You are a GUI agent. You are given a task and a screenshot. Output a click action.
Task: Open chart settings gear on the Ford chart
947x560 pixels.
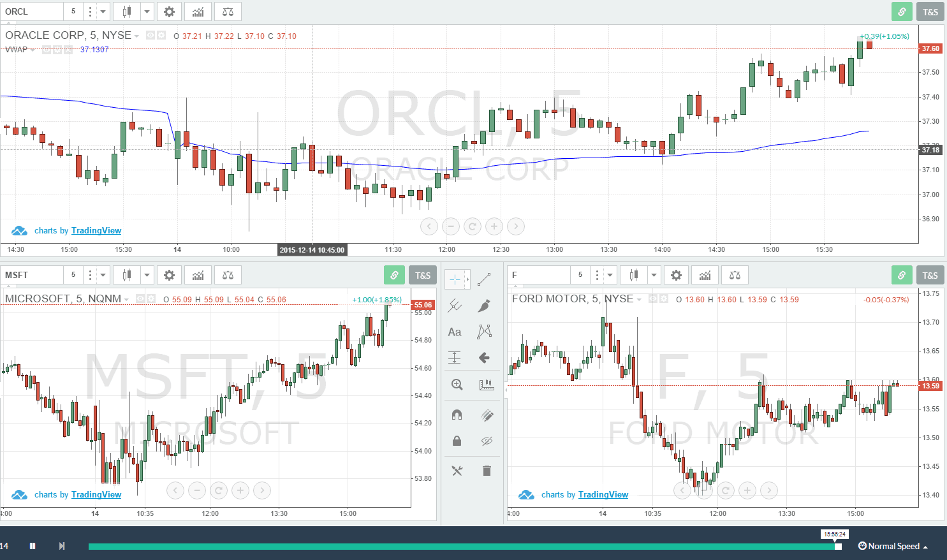[676, 274]
